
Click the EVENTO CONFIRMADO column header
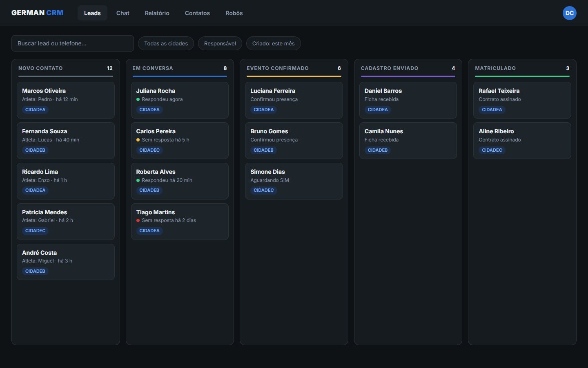[x=278, y=68]
